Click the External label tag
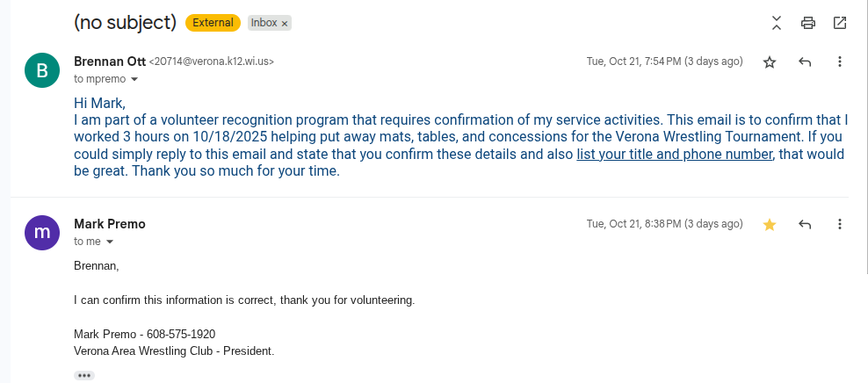Viewport: 868px width, 383px height. (x=213, y=24)
